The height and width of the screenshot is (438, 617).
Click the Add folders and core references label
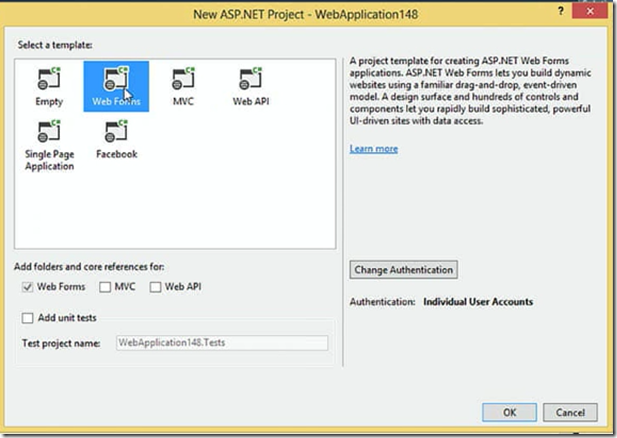pos(89,267)
